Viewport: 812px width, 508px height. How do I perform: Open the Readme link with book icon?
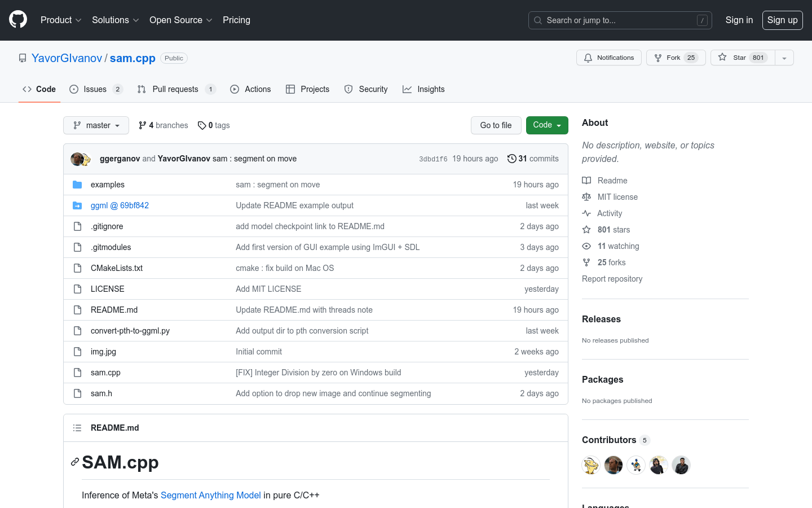604,181
